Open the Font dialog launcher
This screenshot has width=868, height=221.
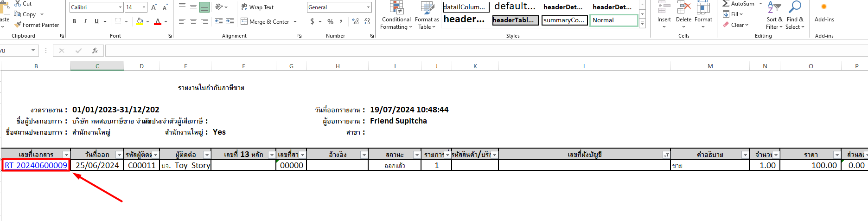tap(170, 36)
